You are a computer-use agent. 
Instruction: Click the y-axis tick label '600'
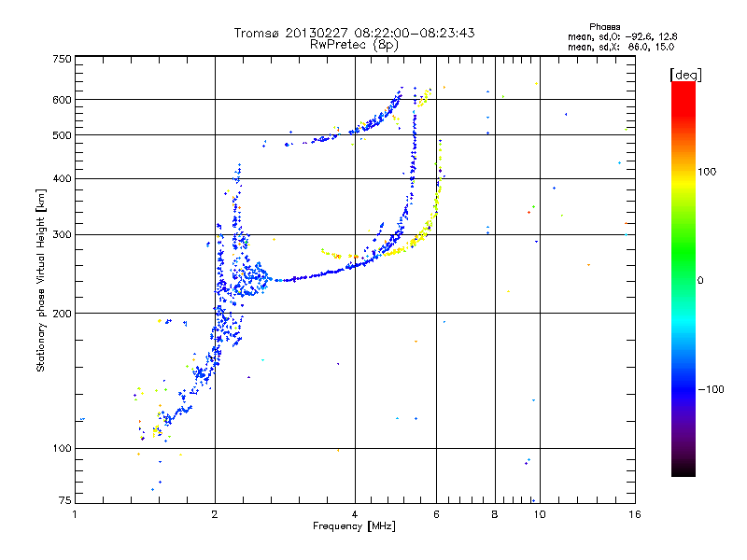point(62,100)
